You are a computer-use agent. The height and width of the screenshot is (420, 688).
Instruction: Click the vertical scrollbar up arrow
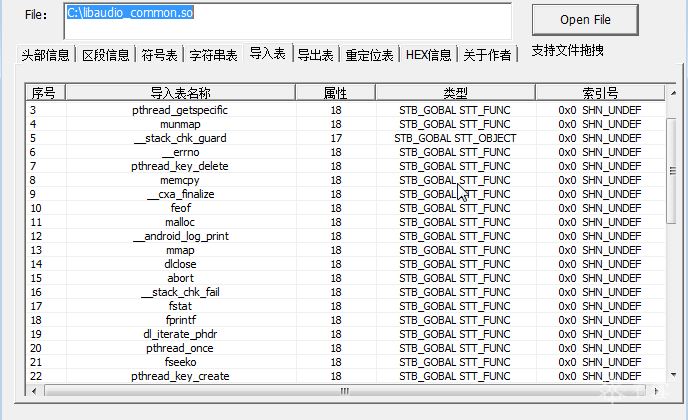[673, 93]
